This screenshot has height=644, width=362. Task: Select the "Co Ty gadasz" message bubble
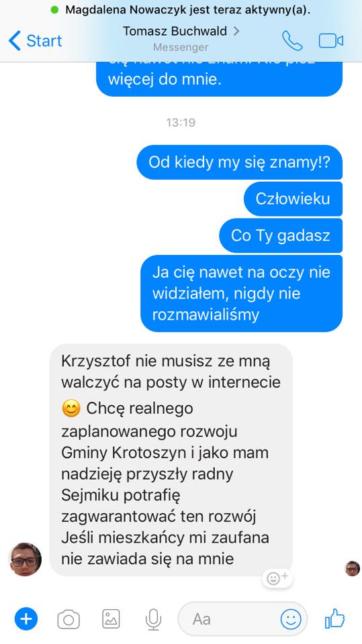pyautogui.click(x=281, y=235)
